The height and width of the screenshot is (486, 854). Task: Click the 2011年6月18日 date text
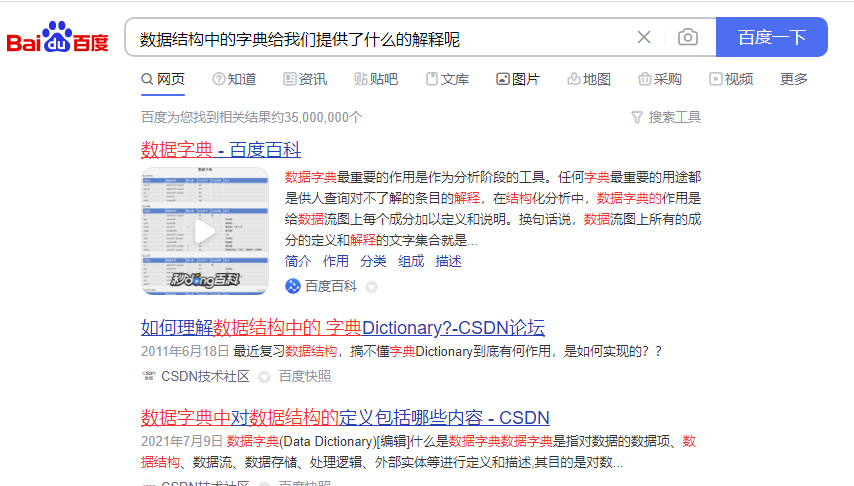(185, 351)
